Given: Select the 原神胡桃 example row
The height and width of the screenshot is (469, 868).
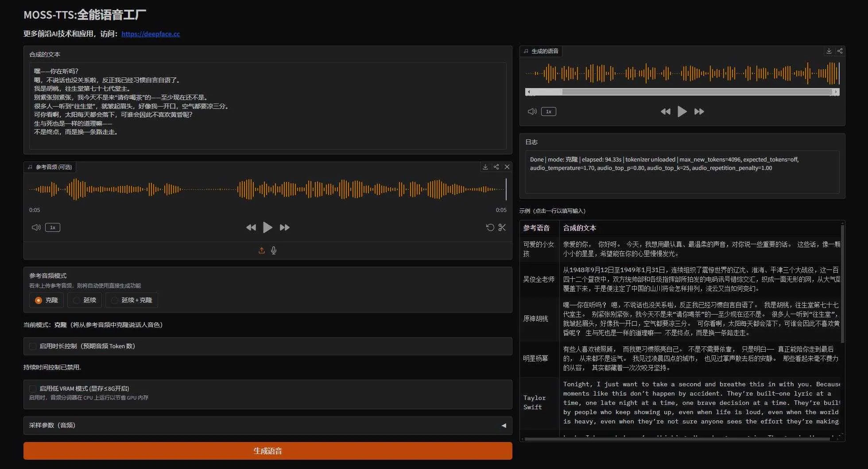Looking at the screenshot, I should 535,319.
